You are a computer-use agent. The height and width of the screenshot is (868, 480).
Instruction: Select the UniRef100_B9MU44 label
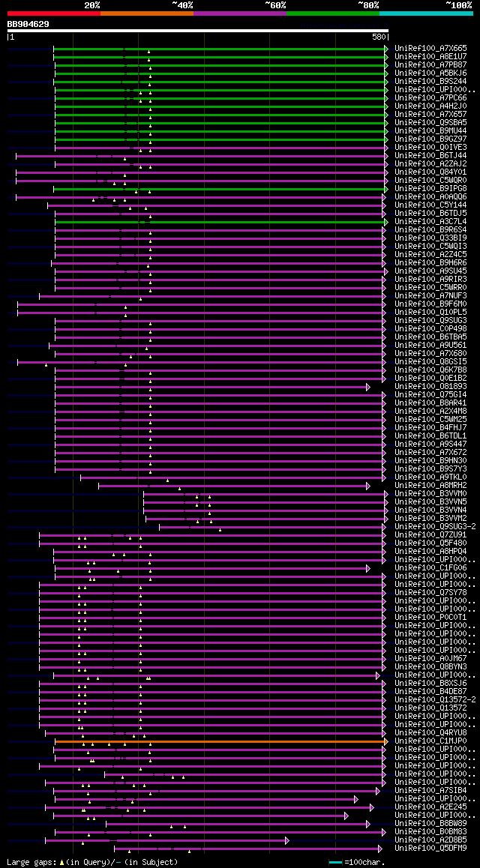coord(430,130)
